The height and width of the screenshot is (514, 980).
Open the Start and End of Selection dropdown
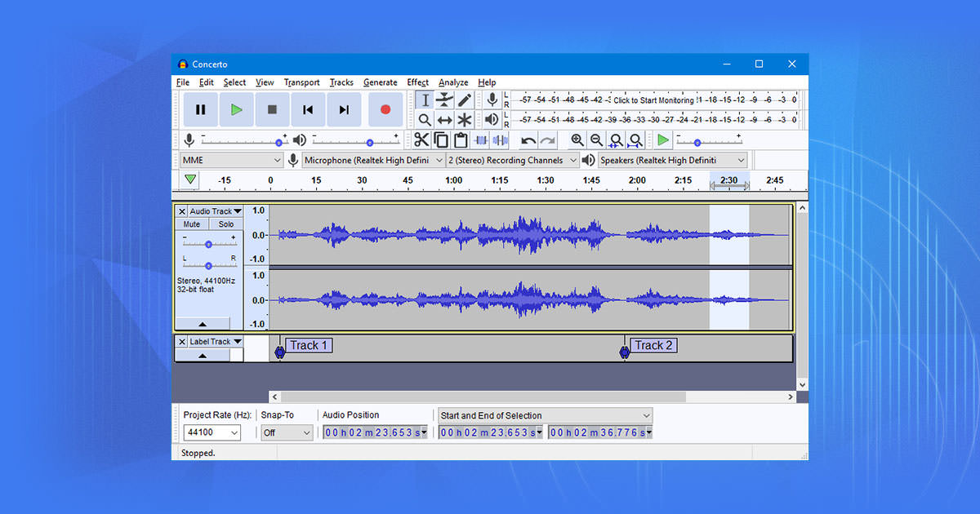click(546, 416)
